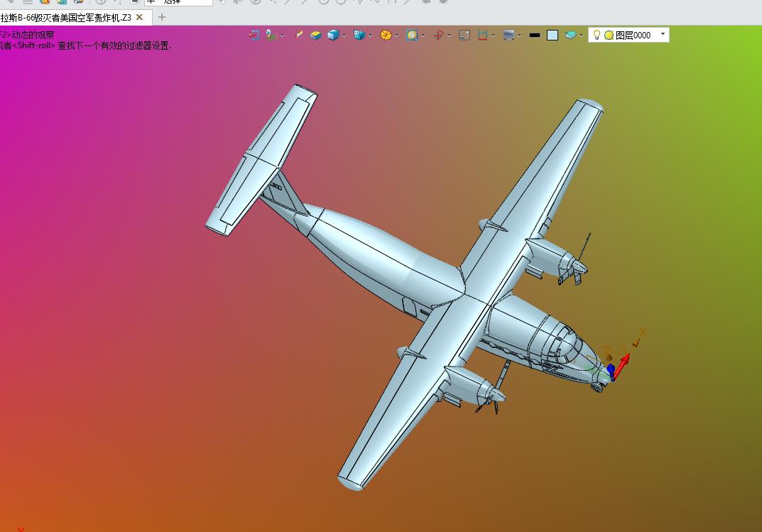Open the dropdown next to the monitor icon
Image resolution: width=762 pixels, height=532 pixels.
click(520, 36)
